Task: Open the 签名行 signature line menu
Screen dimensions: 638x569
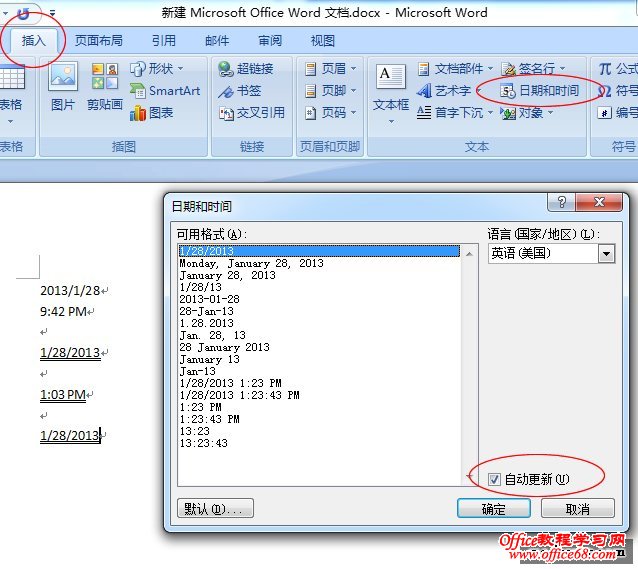Action: 533,68
